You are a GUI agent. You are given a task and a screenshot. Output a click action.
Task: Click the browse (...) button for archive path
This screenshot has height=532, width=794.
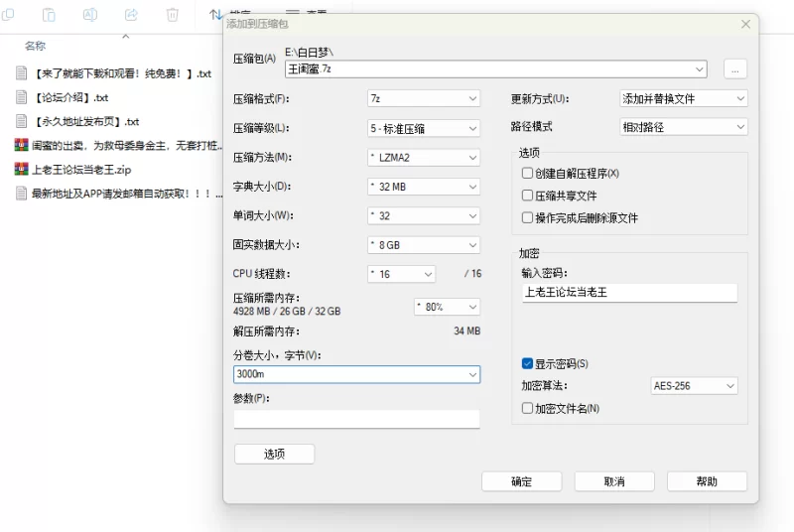(x=735, y=69)
